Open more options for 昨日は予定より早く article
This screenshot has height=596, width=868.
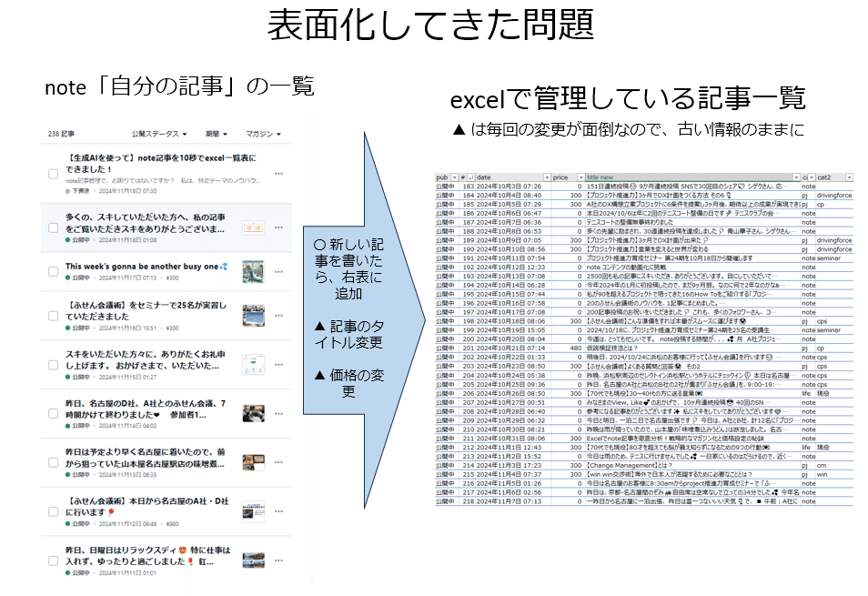pyautogui.click(x=278, y=462)
